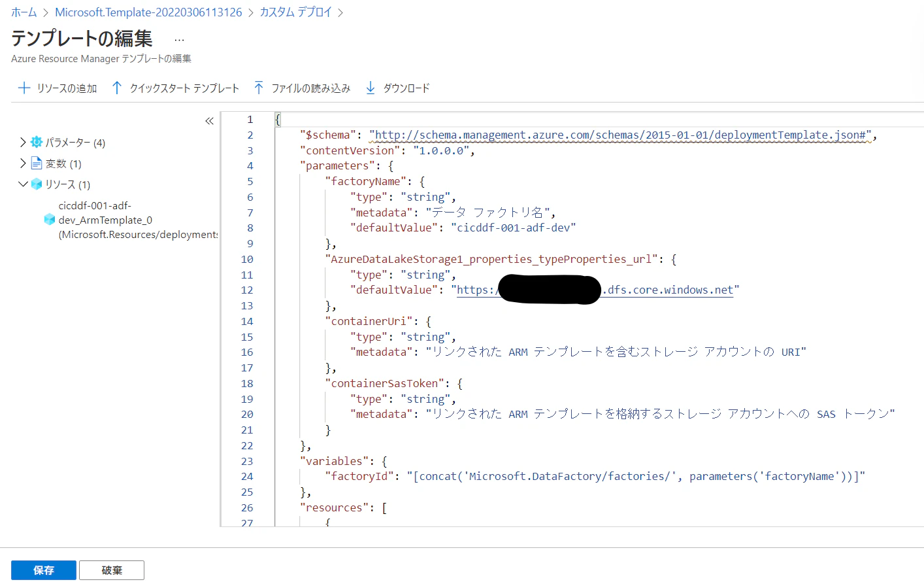The image size is (924, 582).
Task: Click "containerSasToken" key in line 18
Action: coord(385,383)
